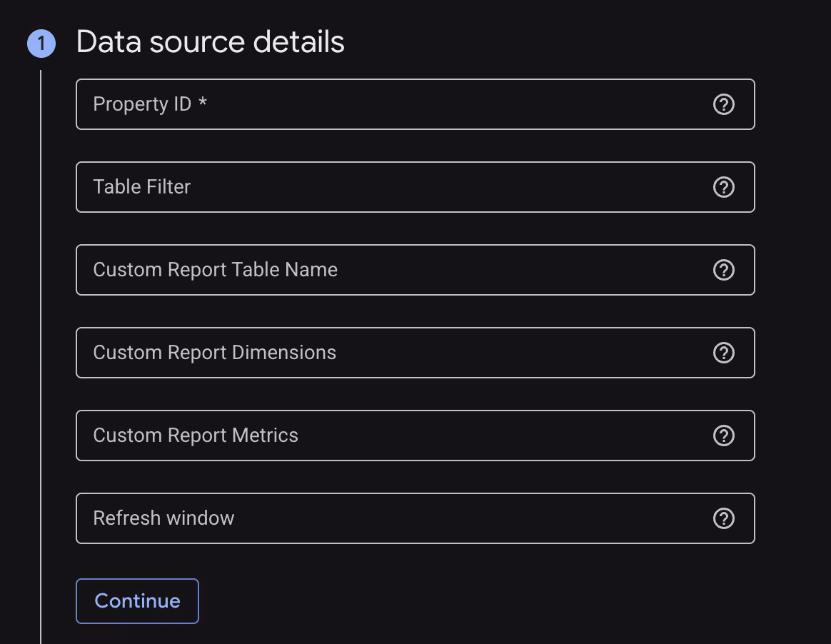Select the Refresh window input field

(x=415, y=518)
